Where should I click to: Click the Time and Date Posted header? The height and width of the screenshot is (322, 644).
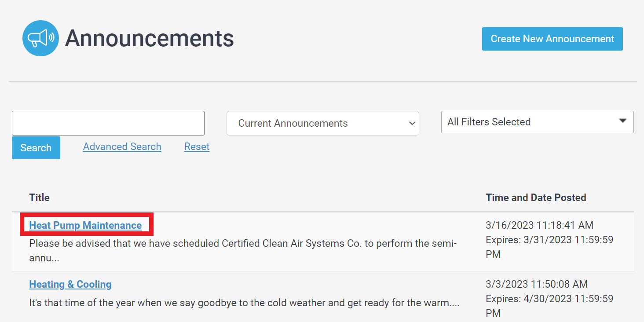(536, 198)
